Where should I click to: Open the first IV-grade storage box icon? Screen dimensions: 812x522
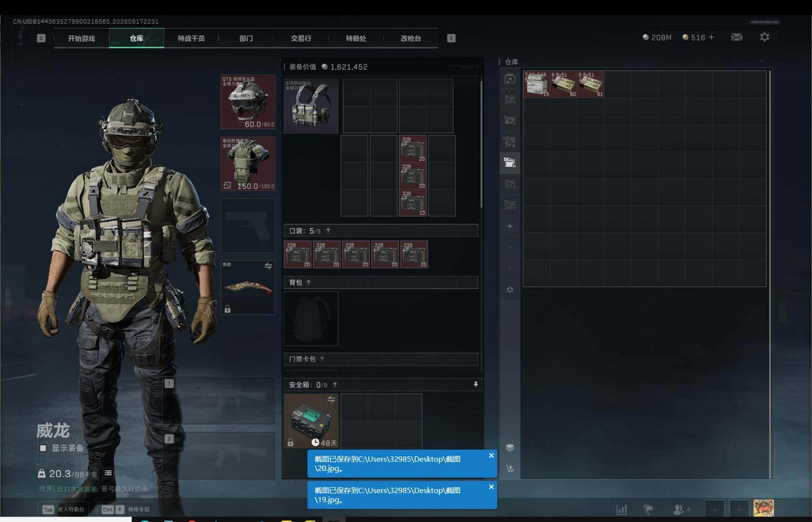pyautogui.click(x=510, y=120)
